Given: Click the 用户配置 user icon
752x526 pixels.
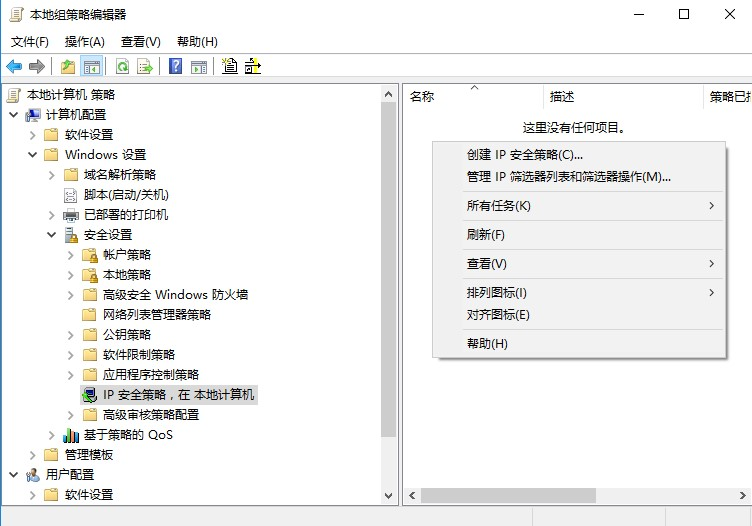Looking at the screenshot, I should tap(33, 475).
